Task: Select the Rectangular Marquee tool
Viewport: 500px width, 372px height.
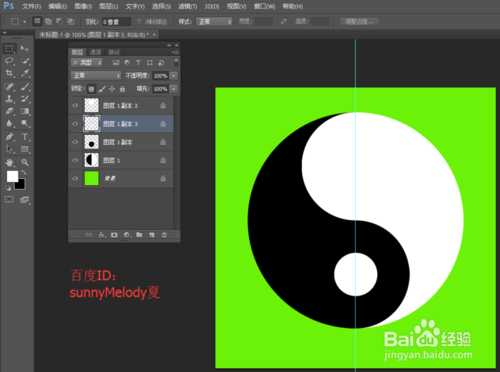Action: point(10,49)
